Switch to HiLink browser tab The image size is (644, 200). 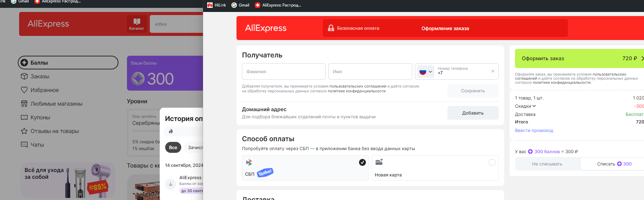pyautogui.click(x=216, y=5)
